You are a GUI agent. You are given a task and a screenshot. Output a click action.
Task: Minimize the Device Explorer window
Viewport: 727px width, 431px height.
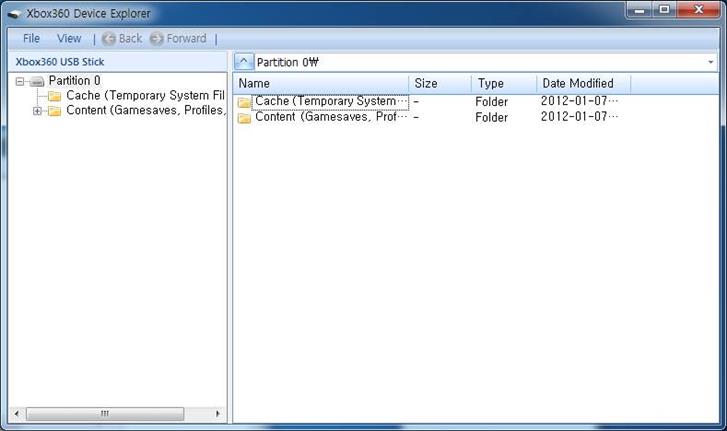click(639, 10)
